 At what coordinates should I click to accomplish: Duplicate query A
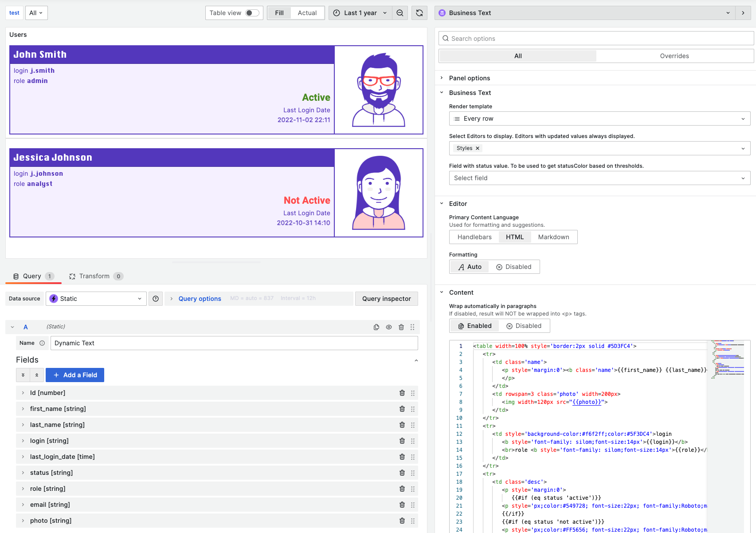(376, 327)
